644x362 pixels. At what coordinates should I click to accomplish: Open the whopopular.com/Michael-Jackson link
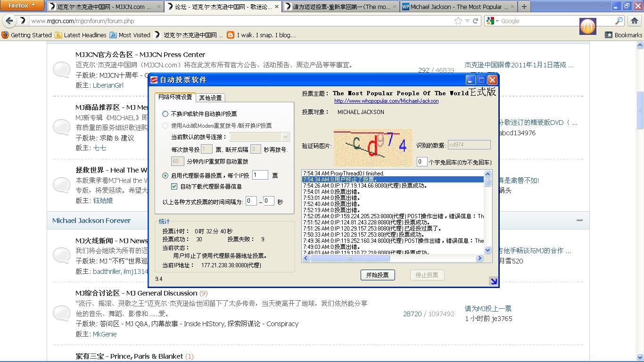(x=386, y=101)
